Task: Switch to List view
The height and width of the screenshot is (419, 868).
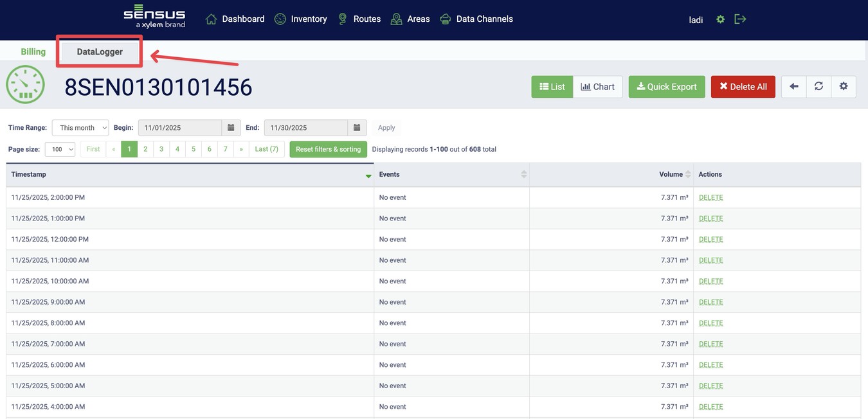Action: [x=552, y=87]
